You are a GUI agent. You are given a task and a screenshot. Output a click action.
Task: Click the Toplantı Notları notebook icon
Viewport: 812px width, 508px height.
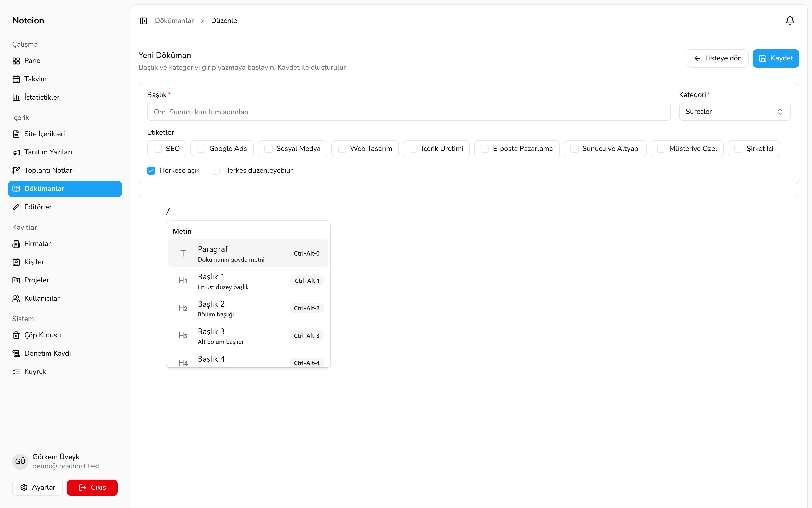pyautogui.click(x=16, y=171)
